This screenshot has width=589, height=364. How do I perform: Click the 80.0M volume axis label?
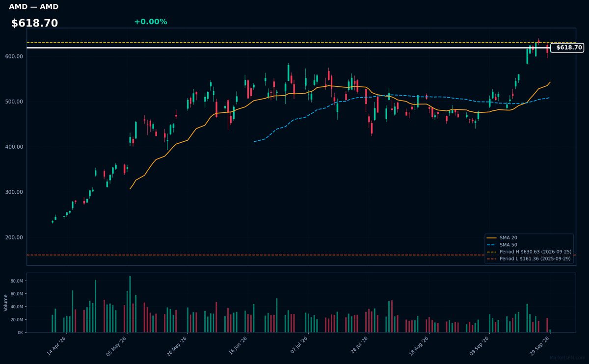17,281
